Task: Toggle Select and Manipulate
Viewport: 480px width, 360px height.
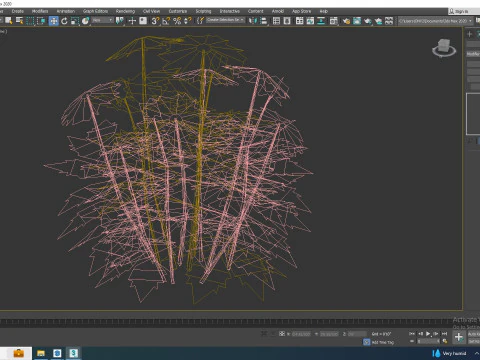Action: coord(132,21)
